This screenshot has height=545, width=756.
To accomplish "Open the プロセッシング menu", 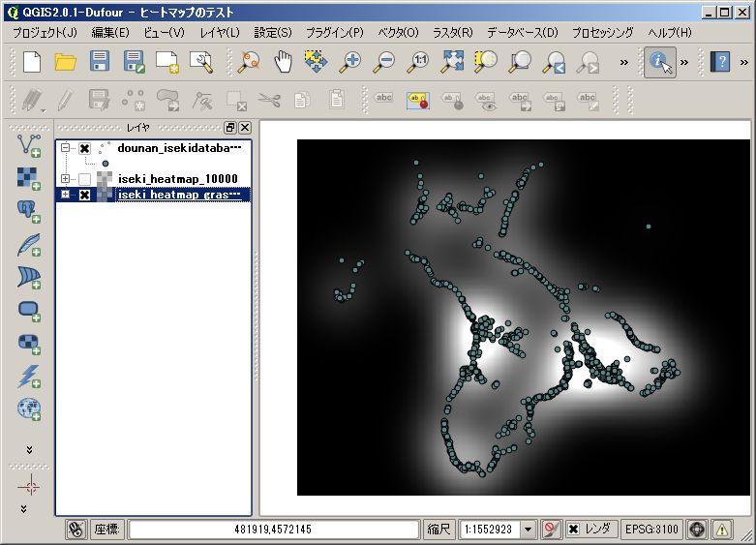I will point(603,32).
